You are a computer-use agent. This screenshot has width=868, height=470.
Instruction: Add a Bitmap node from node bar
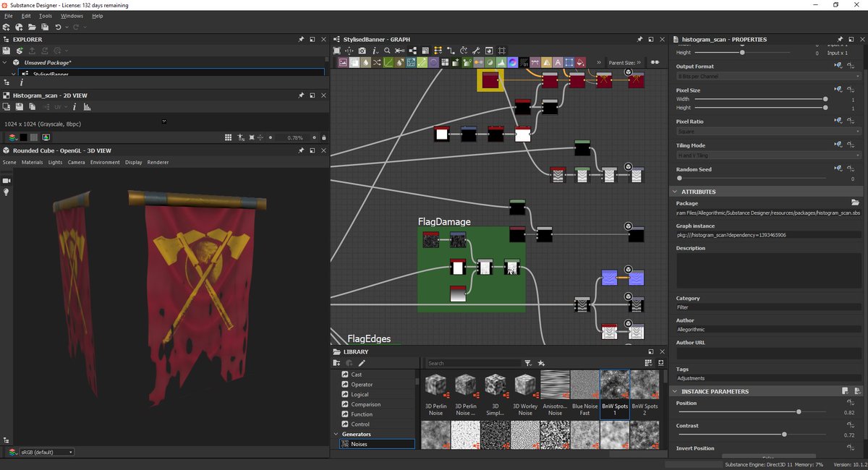click(x=343, y=62)
